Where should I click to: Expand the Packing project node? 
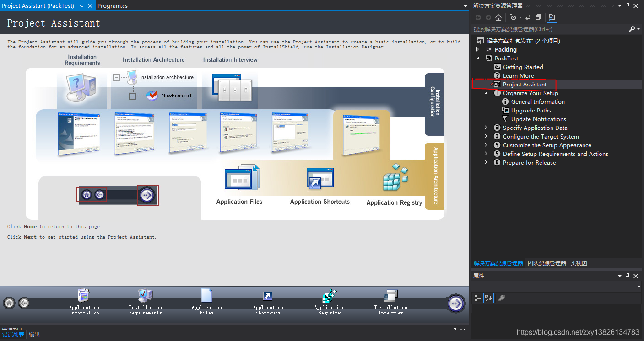[x=478, y=49]
